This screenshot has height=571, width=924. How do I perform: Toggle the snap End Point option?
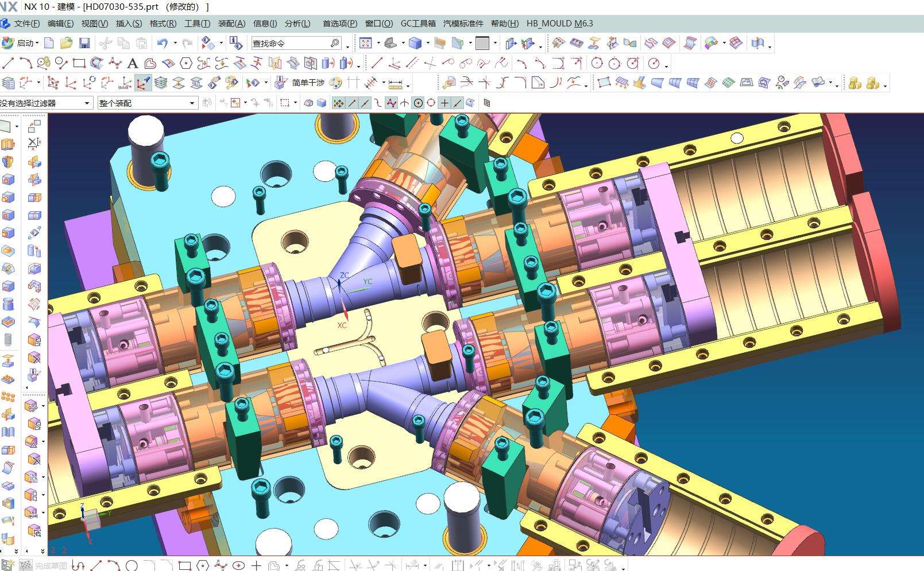coord(353,103)
